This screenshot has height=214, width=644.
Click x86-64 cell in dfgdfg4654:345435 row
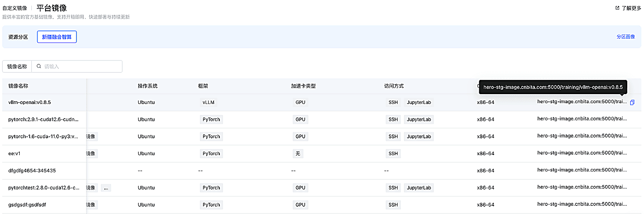coord(486,171)
